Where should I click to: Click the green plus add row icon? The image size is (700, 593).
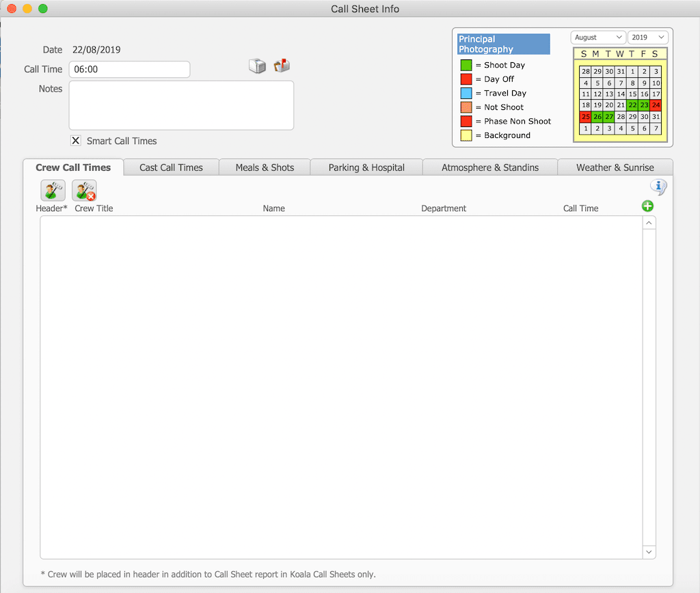[647, 206]
